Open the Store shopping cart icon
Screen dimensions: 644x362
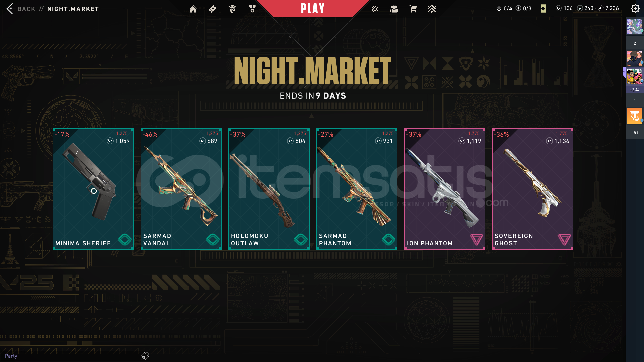pos(413,9)
